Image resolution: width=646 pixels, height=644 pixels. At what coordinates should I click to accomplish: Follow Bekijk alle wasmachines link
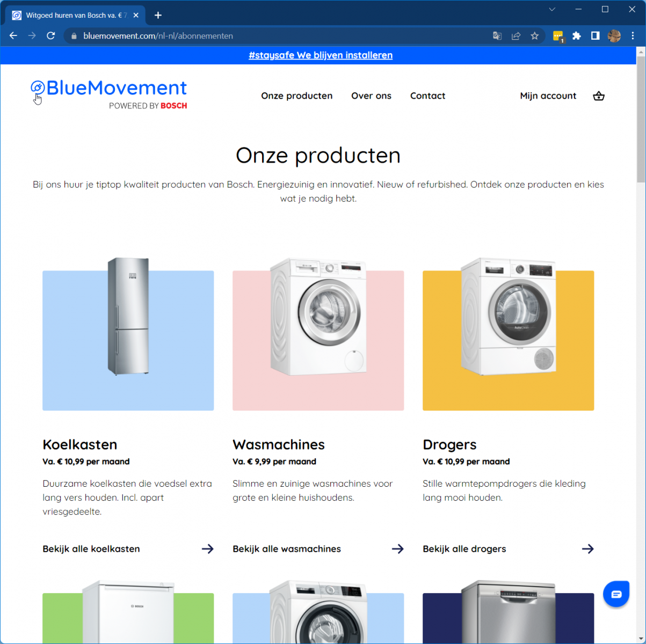[x=287, y=548]
